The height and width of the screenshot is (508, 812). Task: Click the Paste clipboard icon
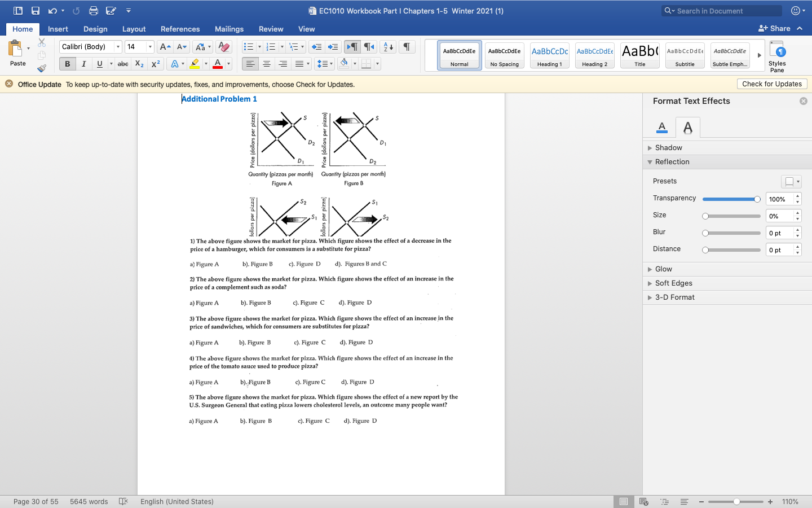(x=15, y=49)
